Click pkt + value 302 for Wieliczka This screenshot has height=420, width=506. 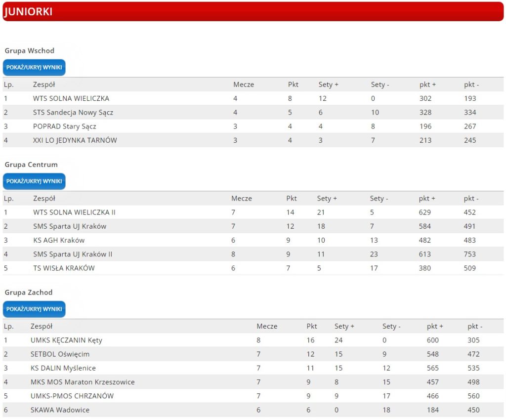tap(425, 98)
